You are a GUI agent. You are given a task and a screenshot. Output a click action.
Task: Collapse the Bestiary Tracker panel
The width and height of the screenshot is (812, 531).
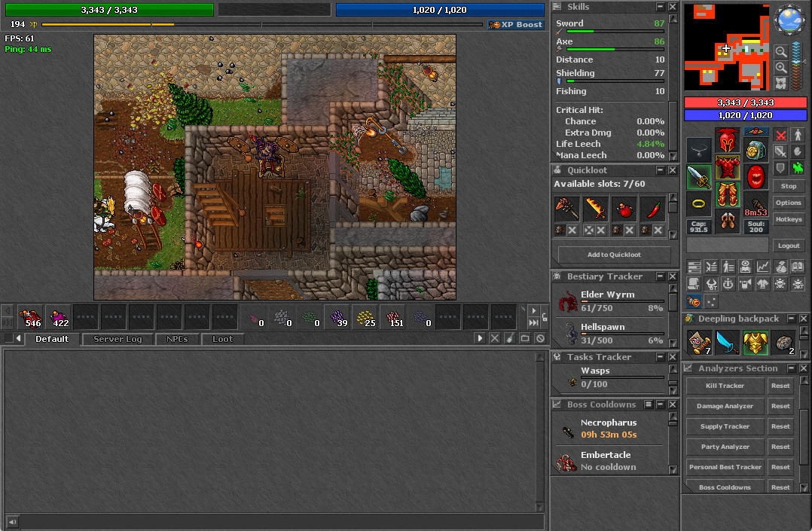point(661,276)
